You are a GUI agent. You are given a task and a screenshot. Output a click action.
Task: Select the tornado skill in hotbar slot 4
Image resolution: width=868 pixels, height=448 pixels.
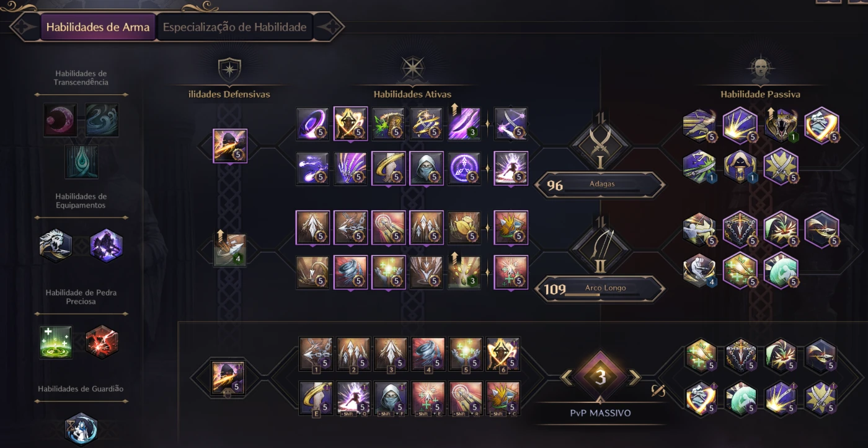coord(428,354)
